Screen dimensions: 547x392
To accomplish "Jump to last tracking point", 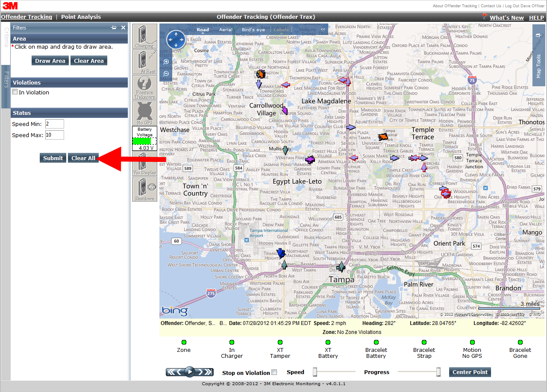I will pyautogui.click(x=209, y=372).
